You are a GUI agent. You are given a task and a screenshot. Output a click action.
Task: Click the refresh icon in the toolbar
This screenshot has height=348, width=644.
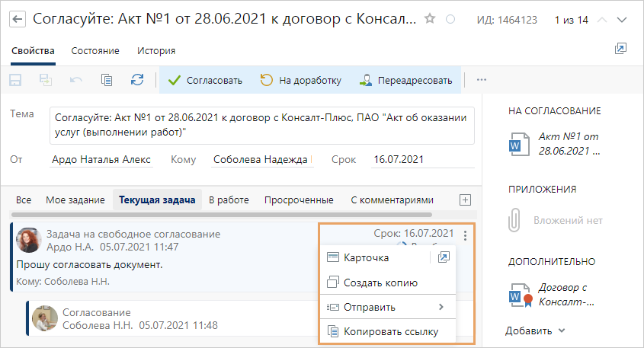[137, 79]
